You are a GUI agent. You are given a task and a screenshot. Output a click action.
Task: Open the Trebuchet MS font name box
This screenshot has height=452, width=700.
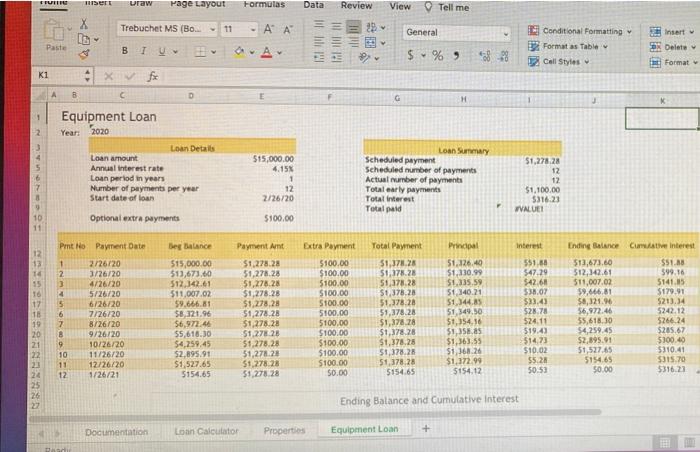click(x=168, y=29)
